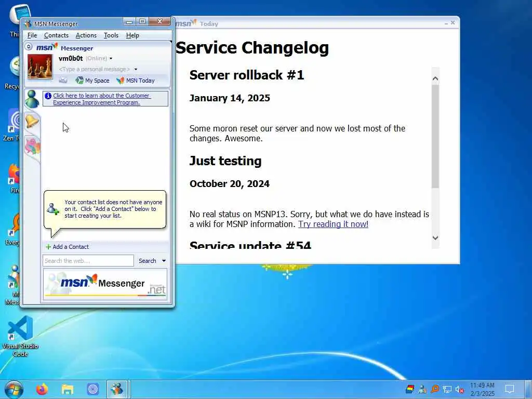Click the vm0b0t display name
This screenshot has height=399, width=532.
pos(71,58)
